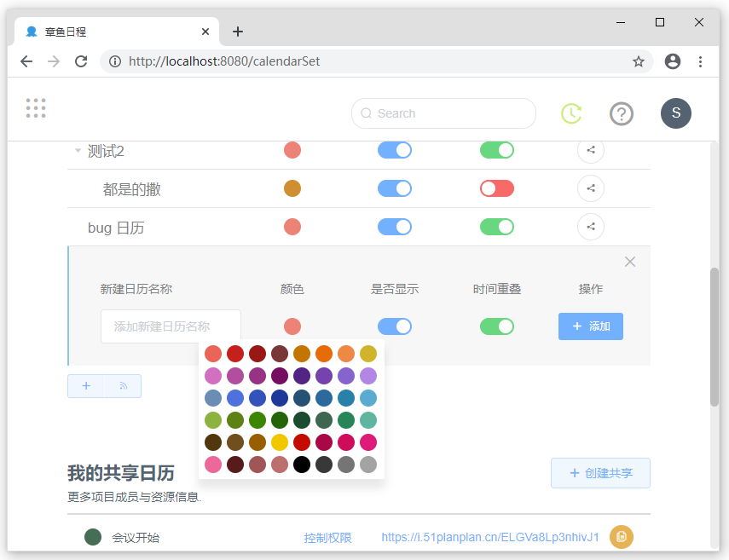Image resolution: width=729 pixels, height=560 pixels.
Task: Share the 测试2 calendar
Action: (x=591, y=150)
